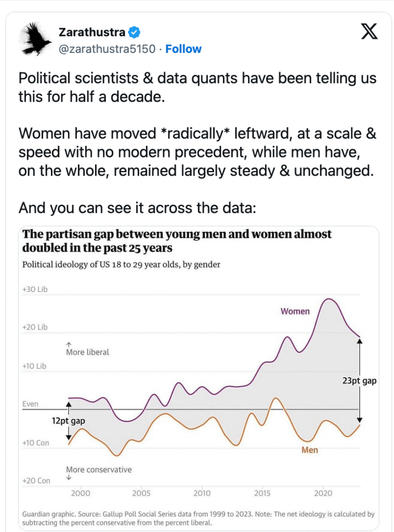Click the down arrow below More conservative
394x532 pixels.
[x=69, y=477]
